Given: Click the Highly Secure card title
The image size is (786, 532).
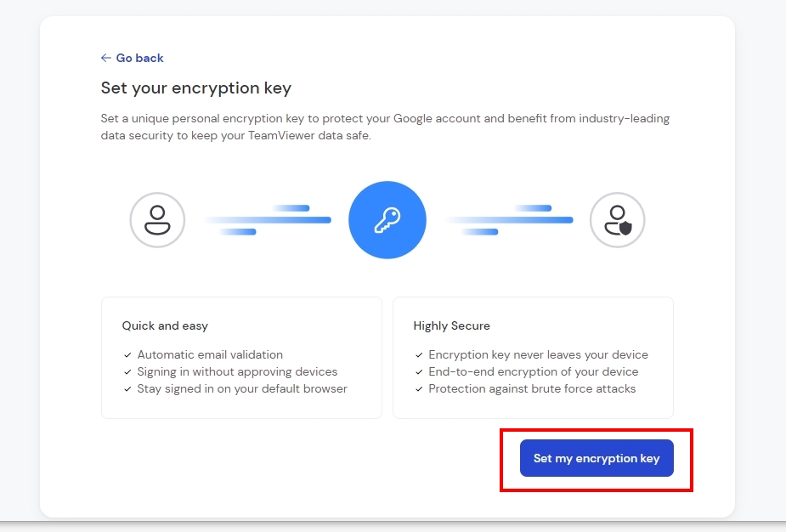Looking at the screenshot, I should pos(452,326).
